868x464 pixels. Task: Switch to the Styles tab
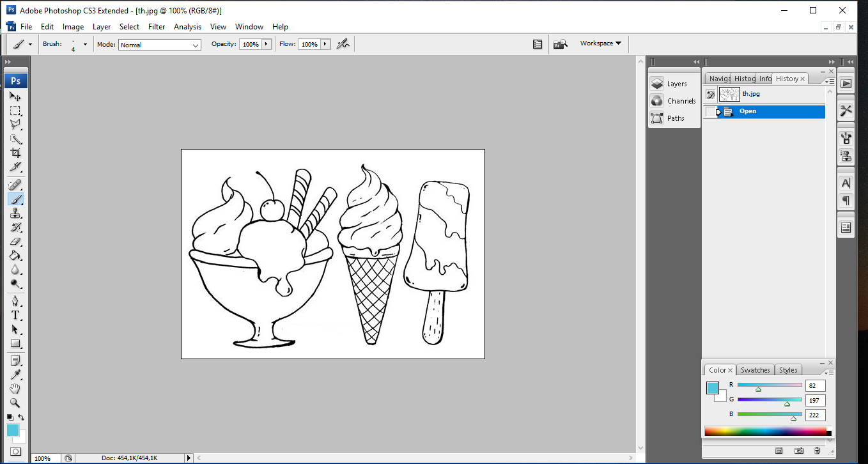[x=788, y=370]
